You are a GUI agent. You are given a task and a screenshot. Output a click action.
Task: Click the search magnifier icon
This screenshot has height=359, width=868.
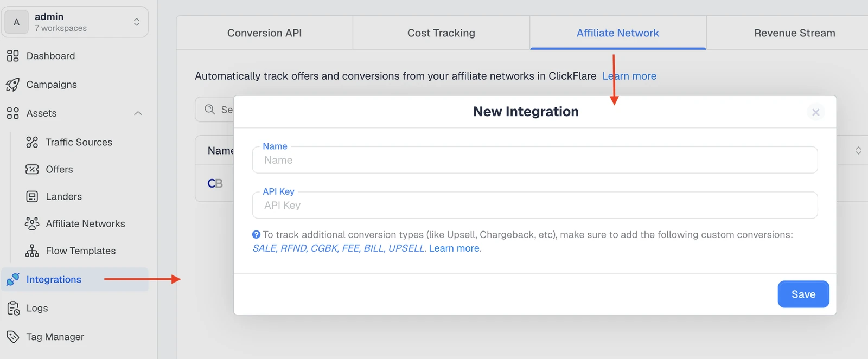coord(210,110)
